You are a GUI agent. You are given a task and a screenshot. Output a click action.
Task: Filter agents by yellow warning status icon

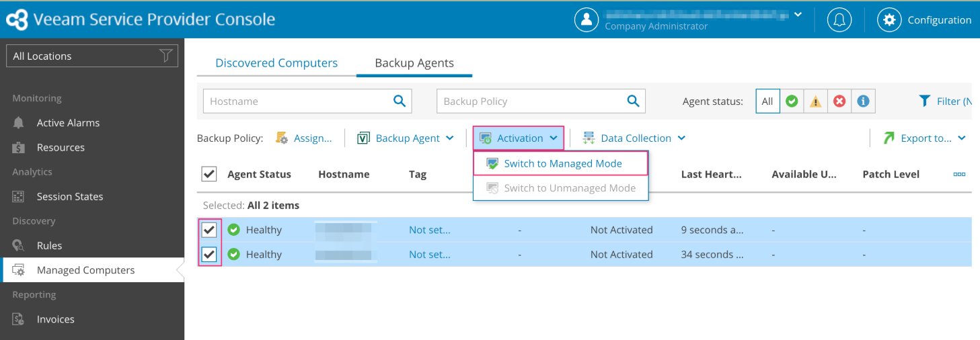[815, 101]
